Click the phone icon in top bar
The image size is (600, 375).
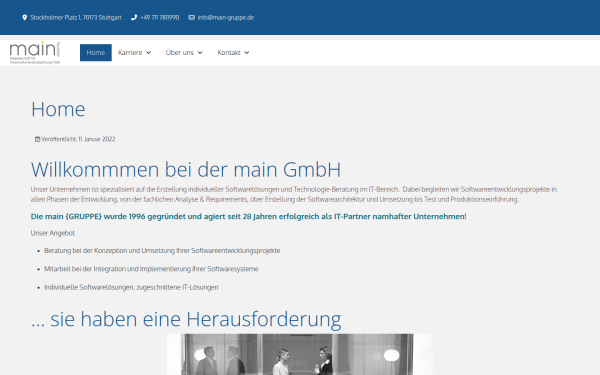tap(134, 18)
